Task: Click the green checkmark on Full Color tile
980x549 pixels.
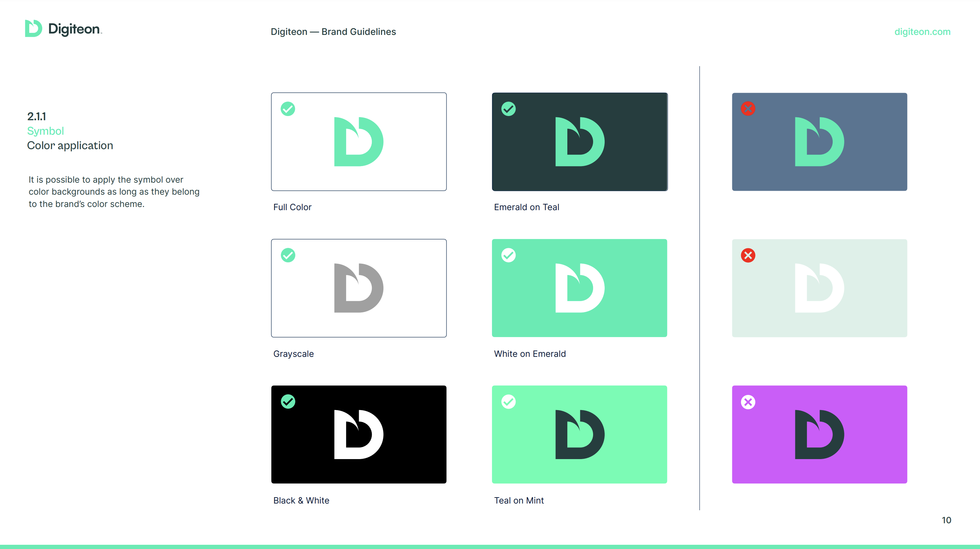Action: coord(288,109)
